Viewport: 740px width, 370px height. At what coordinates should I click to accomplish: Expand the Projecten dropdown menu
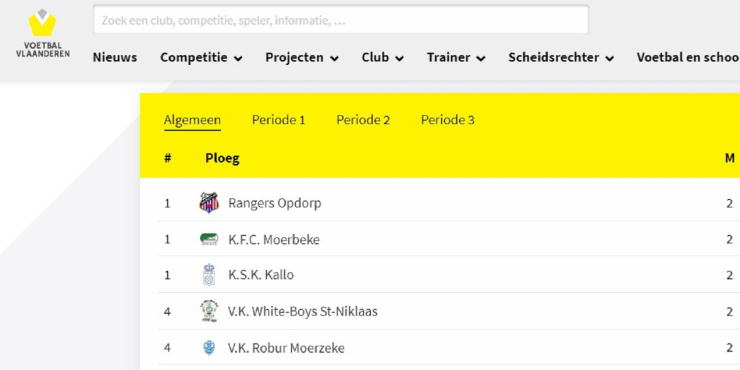pos(302,58)
